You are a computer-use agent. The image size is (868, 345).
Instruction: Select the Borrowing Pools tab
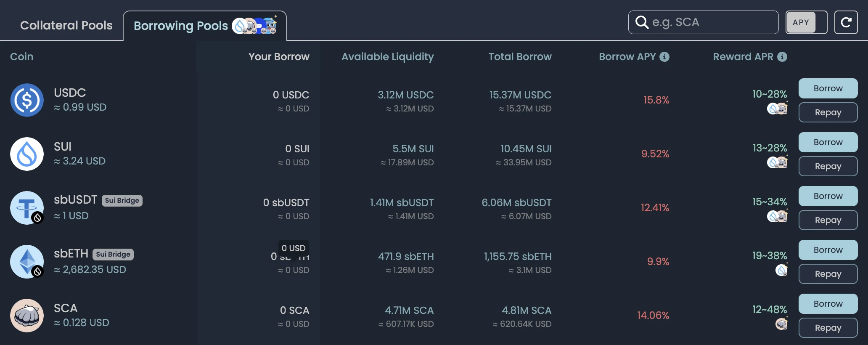(x=181, y=26)
